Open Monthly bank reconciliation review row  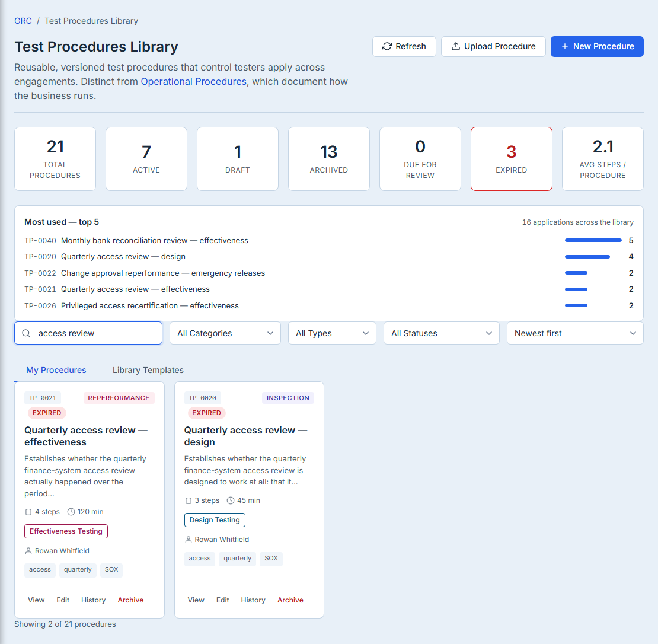pos(328,241)
